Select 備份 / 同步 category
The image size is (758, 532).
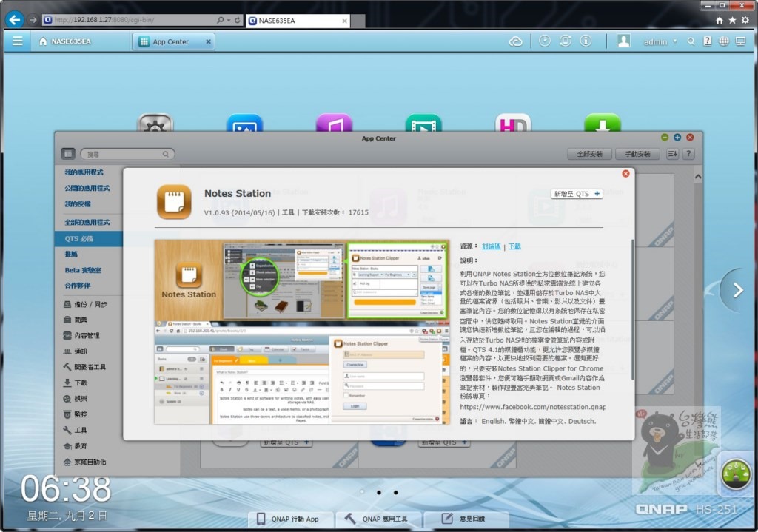tap(85, 304)
